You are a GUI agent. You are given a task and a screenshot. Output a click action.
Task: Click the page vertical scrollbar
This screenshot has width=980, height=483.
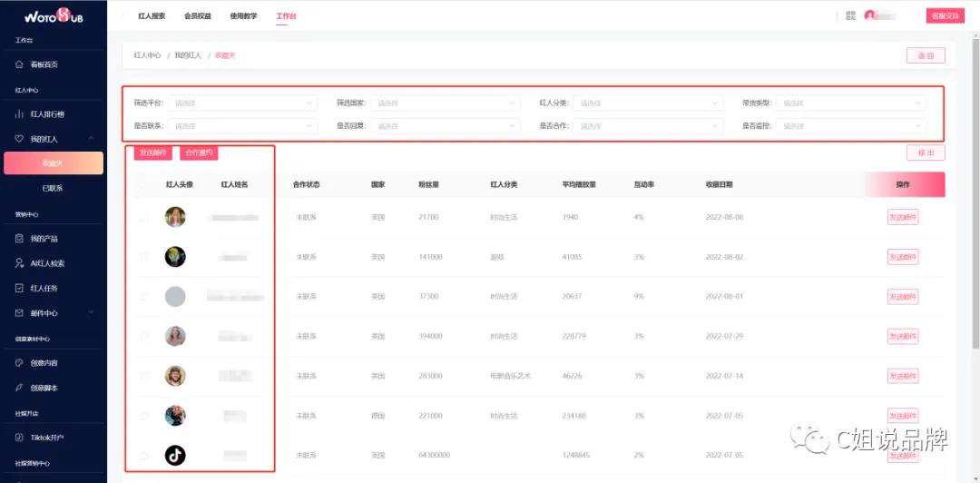[976, 192]
